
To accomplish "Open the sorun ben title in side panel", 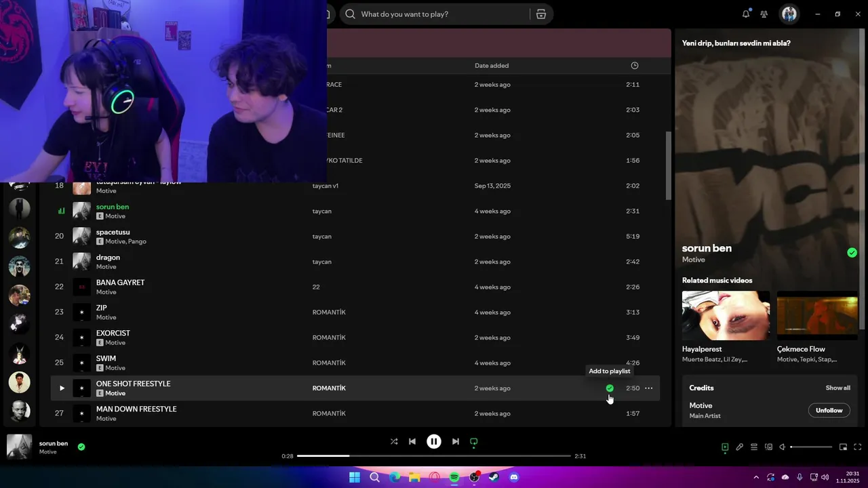I will [x=707, y=248].
